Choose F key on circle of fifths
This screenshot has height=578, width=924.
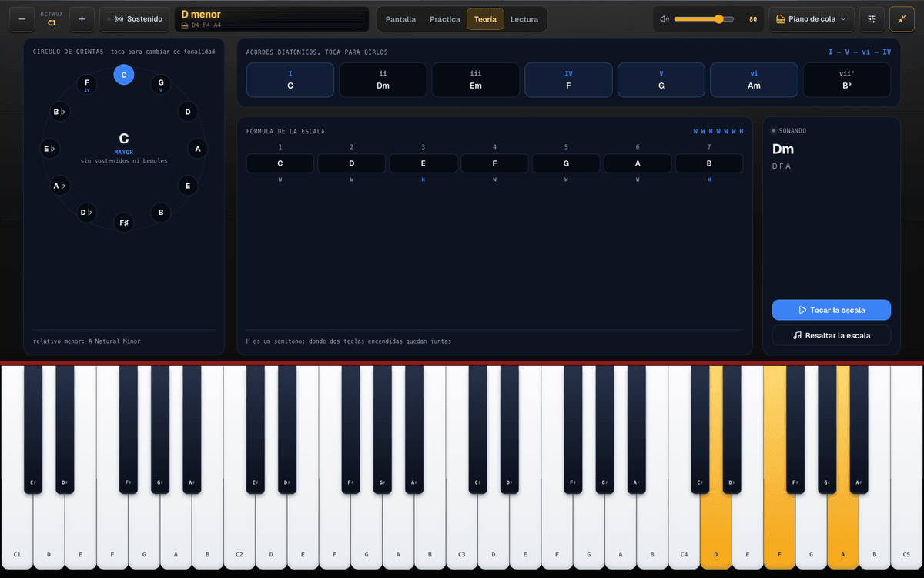click(87, 85)
